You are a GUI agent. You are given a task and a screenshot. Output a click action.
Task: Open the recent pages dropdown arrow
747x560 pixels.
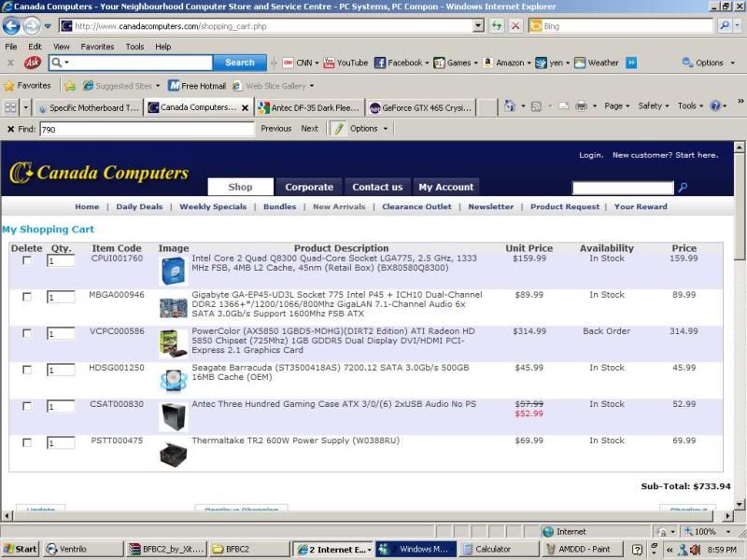pos(48,26)
